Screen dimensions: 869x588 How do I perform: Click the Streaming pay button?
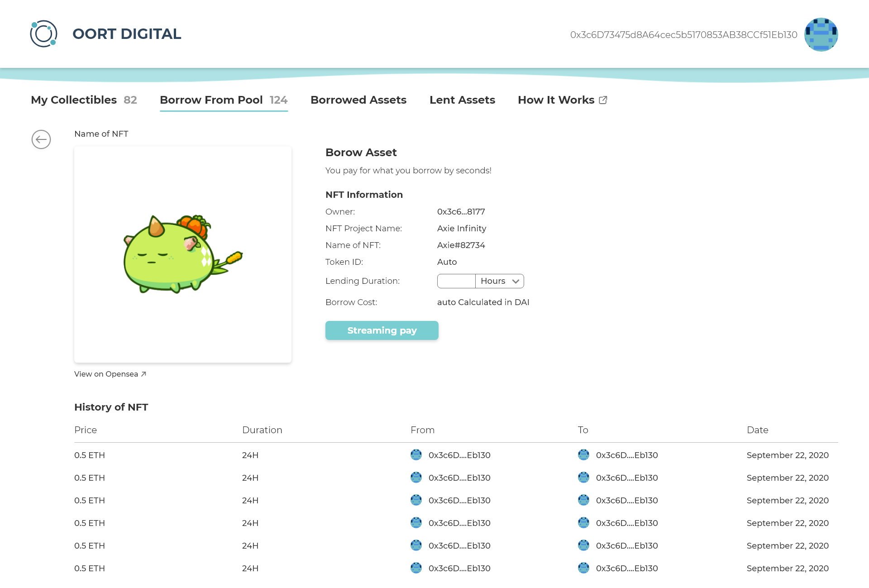382,330
